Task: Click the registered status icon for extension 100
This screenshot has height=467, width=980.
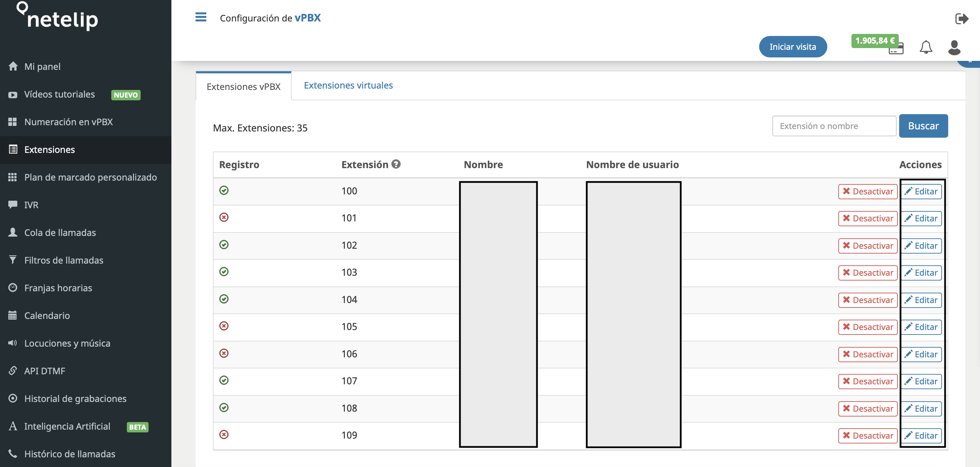Action: click(x=224, y=190)
